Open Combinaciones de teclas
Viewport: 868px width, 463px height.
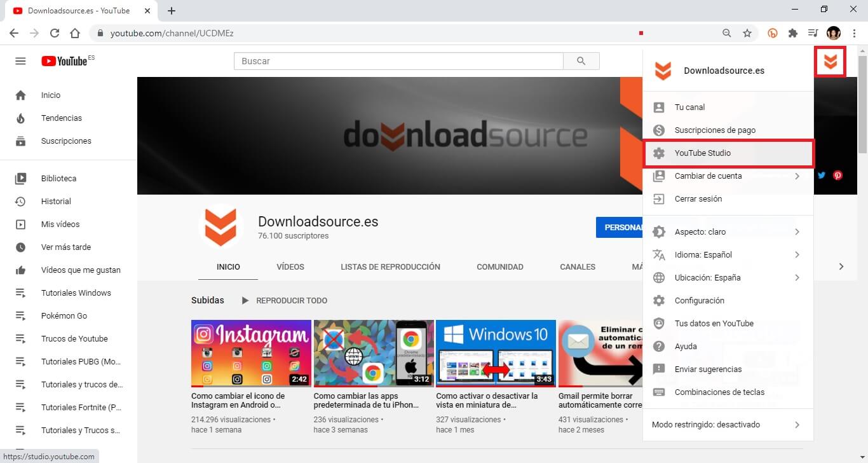click(x=728, y=392)
